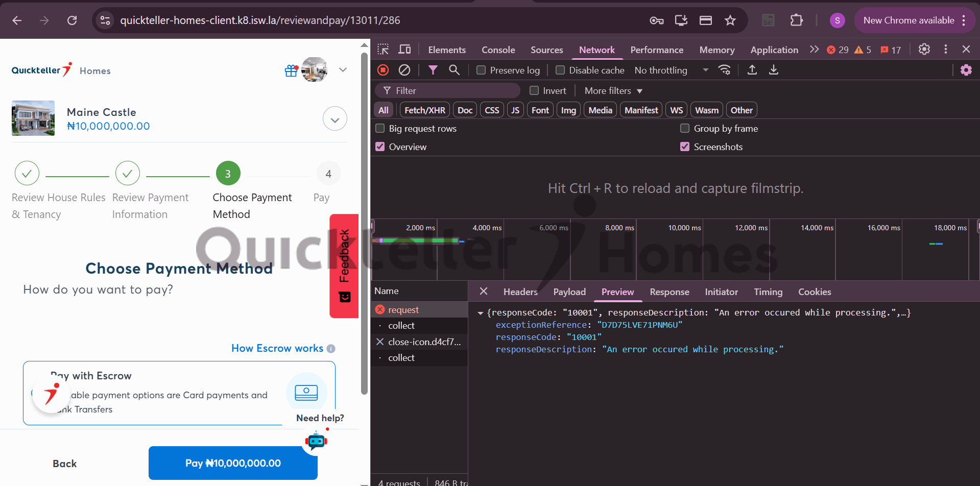The width and height of the screenshot is (980, 486).
Task: Open the Headers tab of the request
Action: [520, 292]
